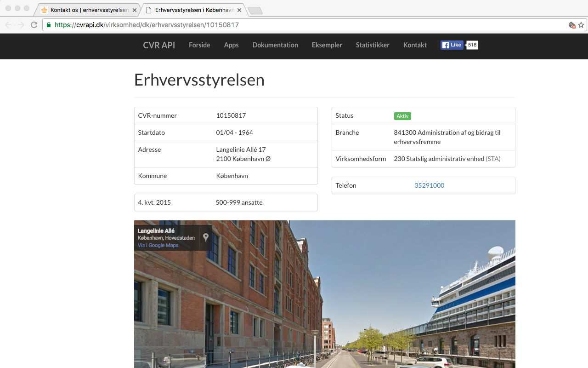Click the green padlock security icon

(48, 25)
